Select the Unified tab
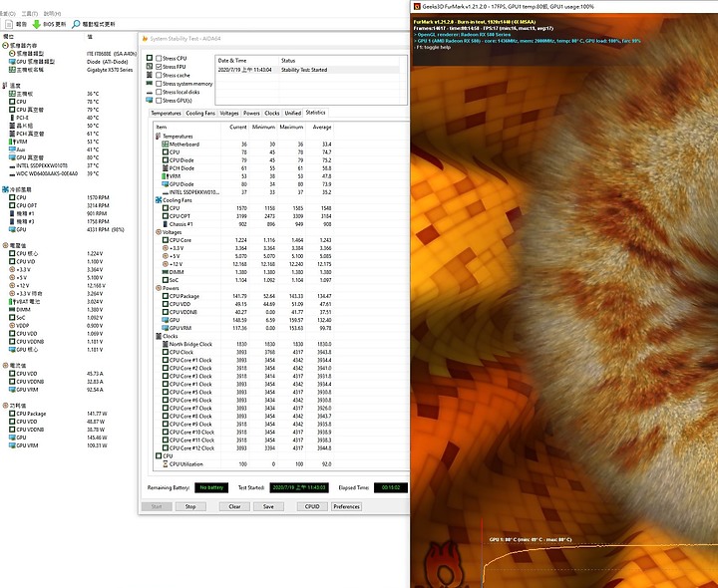Screen dimensions: 718x588 292,113
